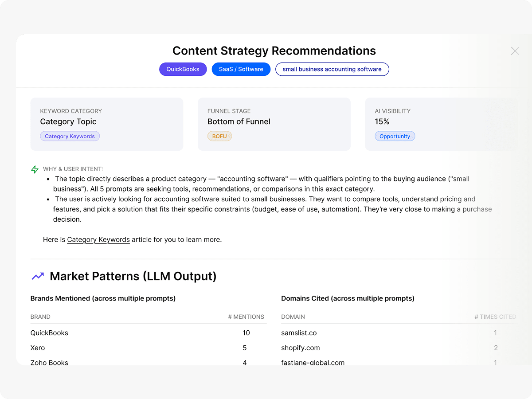This screenshot has height=399, width=532.
Task: Select the Zoho Books brand row
Action: (x=49, y=362)
